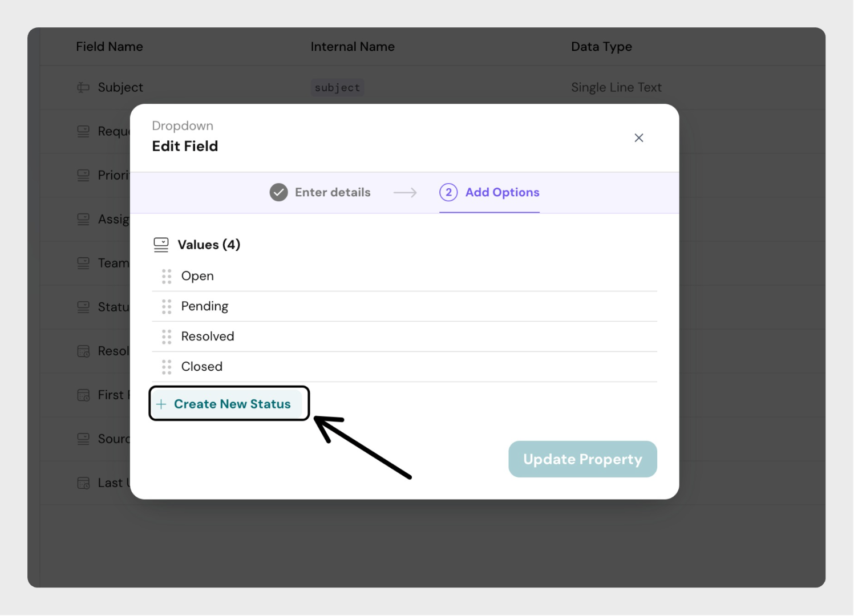Select the Add Options step
This screenshot has height=616, width=854.
click(x=502, y=193)
